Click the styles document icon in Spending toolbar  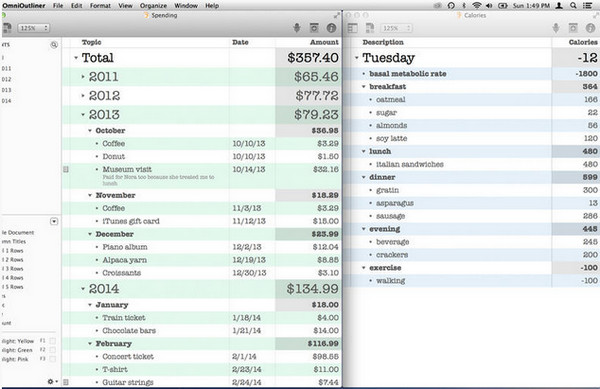coord(7,28)
